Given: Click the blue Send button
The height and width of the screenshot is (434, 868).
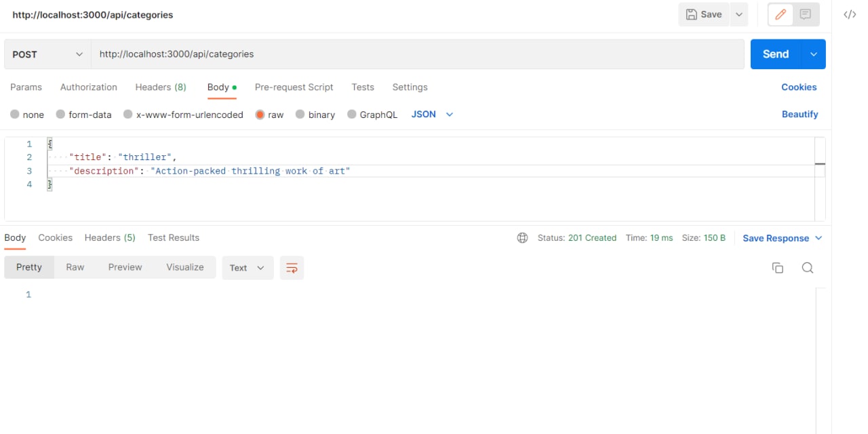Looking at the screenshot, I should (x=776, y=54).
